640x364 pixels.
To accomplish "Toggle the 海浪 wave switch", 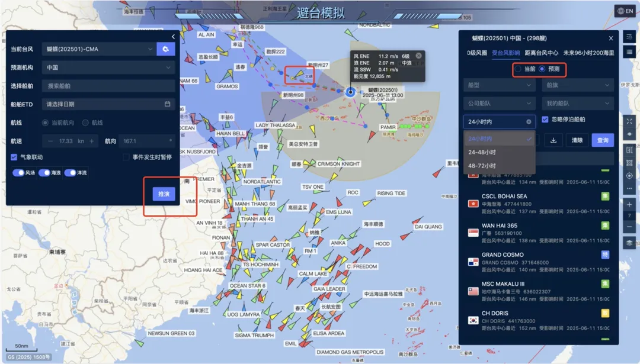I will pyautogui.click(x=44, y=173).
